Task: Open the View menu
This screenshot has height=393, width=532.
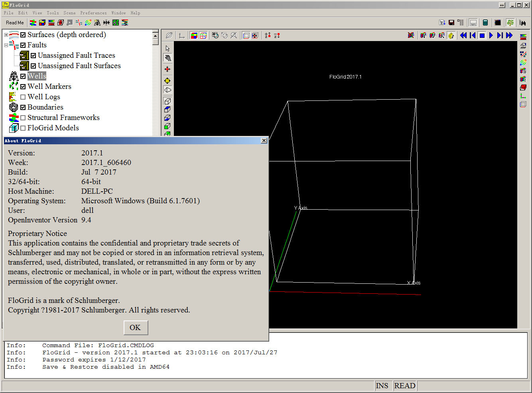Action: pyautogui.click(x=37, y=13)
